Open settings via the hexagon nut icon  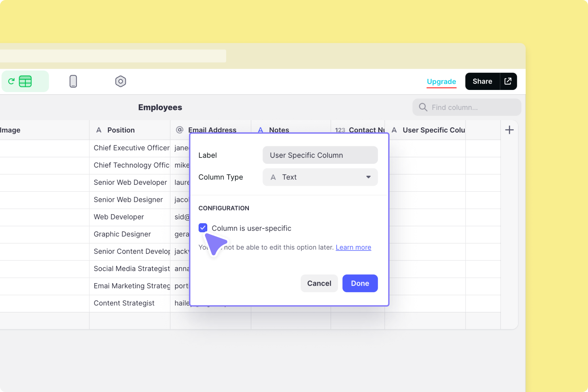click(x=120, y=81)
